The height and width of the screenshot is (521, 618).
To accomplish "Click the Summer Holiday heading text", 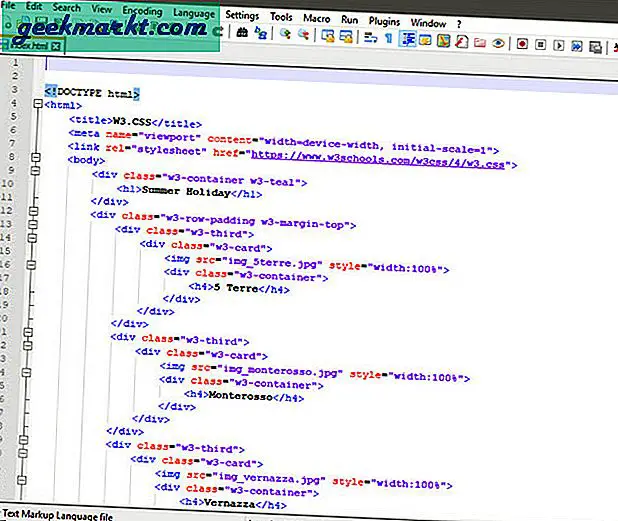I will tap(186, 191).
